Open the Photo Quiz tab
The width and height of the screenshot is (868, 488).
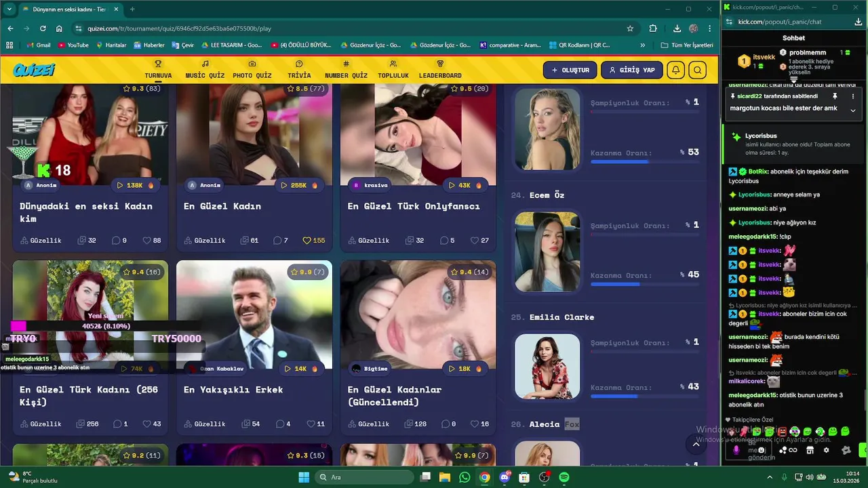(252, 70)
